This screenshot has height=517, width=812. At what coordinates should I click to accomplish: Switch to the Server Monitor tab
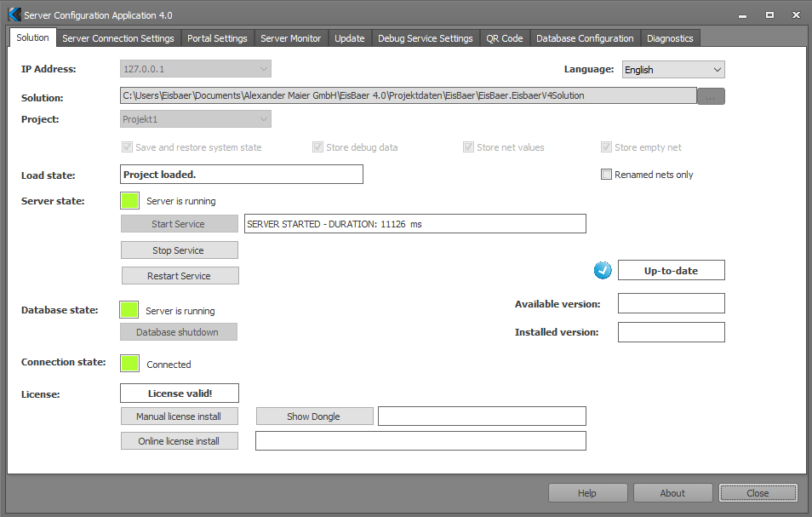point(290,38)
